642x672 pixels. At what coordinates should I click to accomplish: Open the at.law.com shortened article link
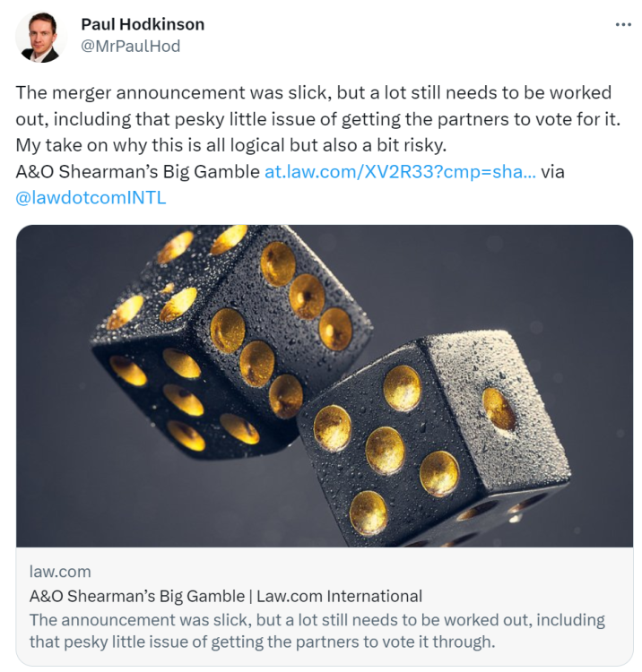click(x=400, y=171)
